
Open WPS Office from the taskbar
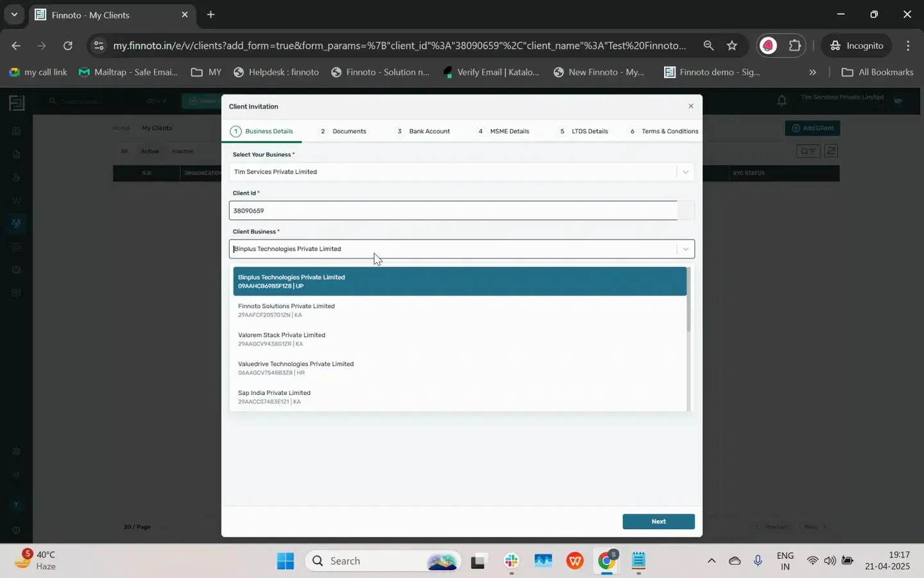(x=575, y=561)
